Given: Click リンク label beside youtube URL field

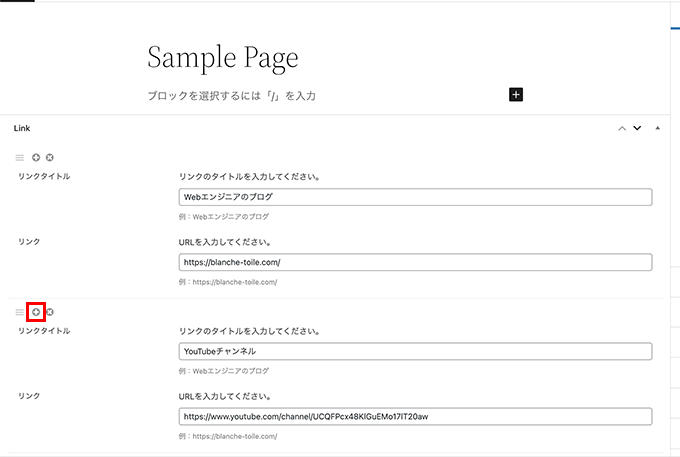Looking at the screenshot, I should 29,396.
